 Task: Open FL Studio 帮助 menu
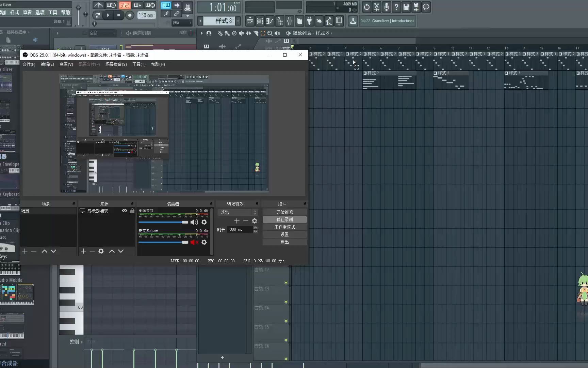click(65, 12)
